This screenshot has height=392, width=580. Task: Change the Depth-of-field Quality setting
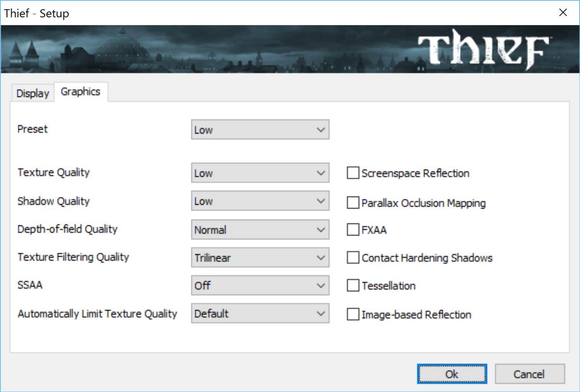click(260, 230)
